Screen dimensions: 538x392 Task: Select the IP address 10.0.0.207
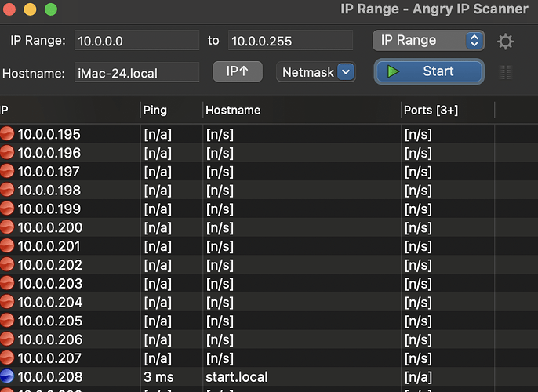(x=49, y=358)
